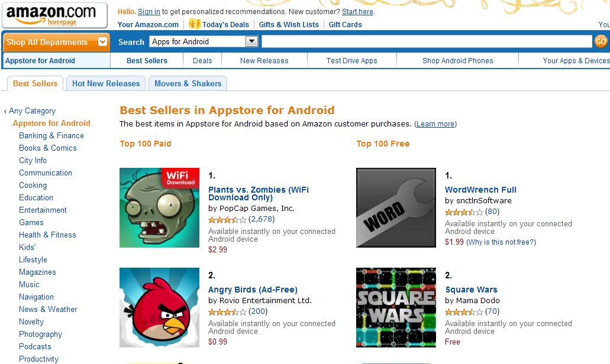Select the Games category in sidebar
The width and height of the screenshot is (610, 364).
pos(31,222)
